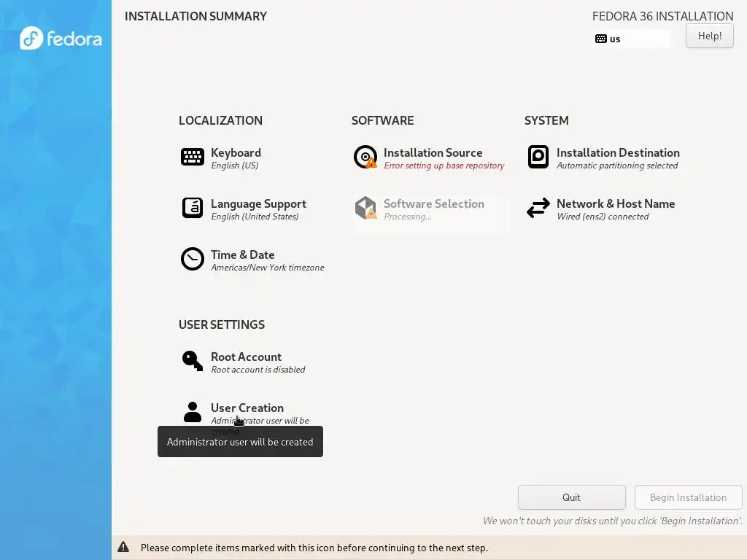747x560 pixels.
Task: Click the Installation Source disc icon
Action: [365, 157]
